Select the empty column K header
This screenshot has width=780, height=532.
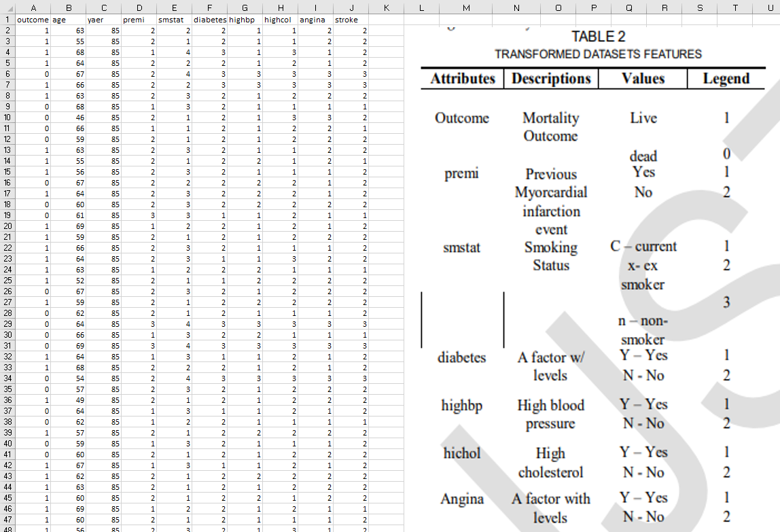pyautogui.click(x=386, y=7)
